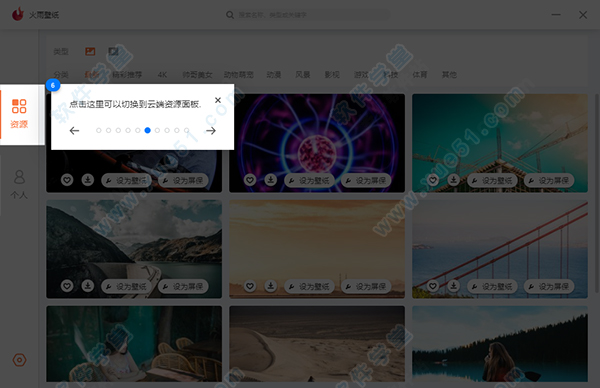Download the plasma ball wallpaper
This screenshot has height=388, width=600.
(271, 179)
